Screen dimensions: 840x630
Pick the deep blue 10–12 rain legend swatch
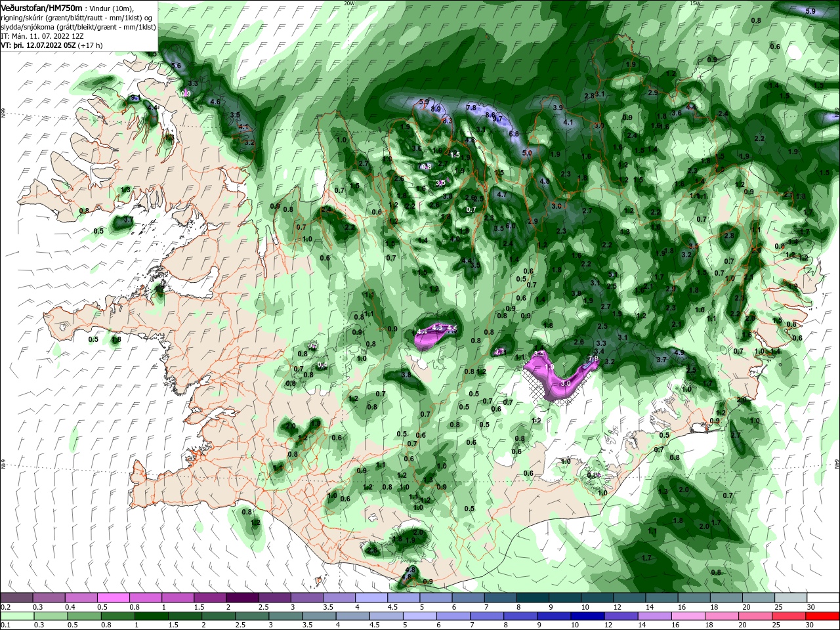point(586,616)
